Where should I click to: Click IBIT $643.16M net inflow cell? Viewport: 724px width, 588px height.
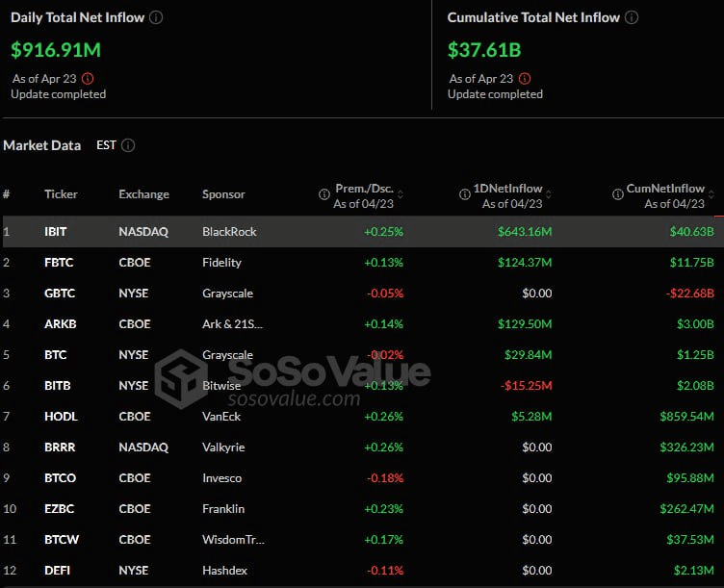click(x=525, y=232)
